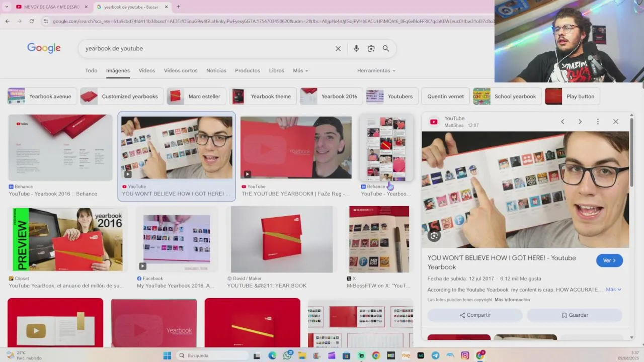Image resolution: width=644 pixels, height=362 pixels.
Task: Open the Más información link
Action: pyautogui.click(x=512, y=300)
